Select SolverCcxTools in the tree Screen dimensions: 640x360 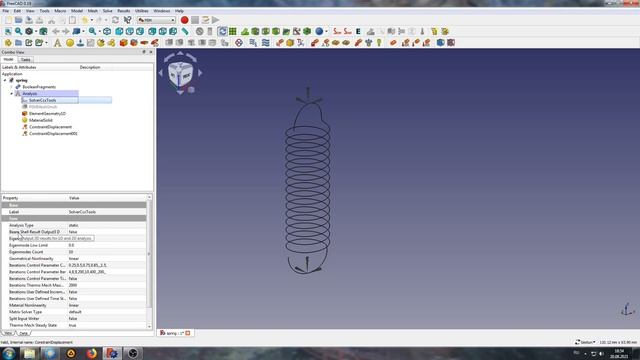tap(42, 100)
